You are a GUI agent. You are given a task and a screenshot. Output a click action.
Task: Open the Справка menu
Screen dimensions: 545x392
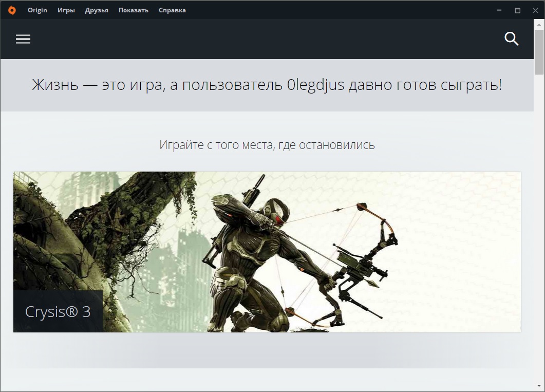172,10
